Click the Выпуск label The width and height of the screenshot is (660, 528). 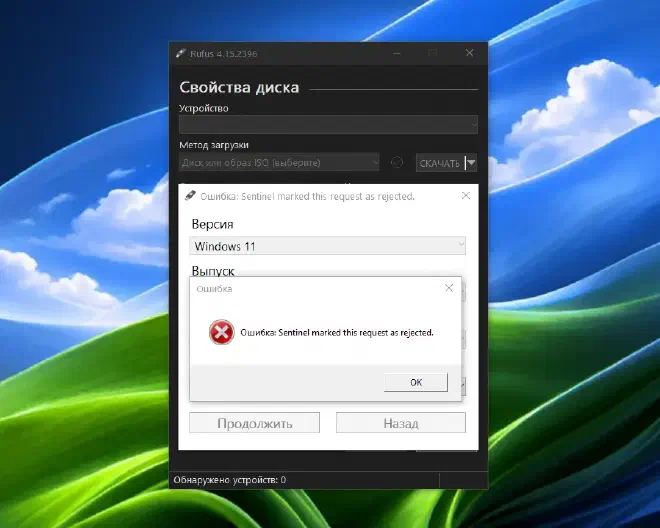[x=213, y=270]
